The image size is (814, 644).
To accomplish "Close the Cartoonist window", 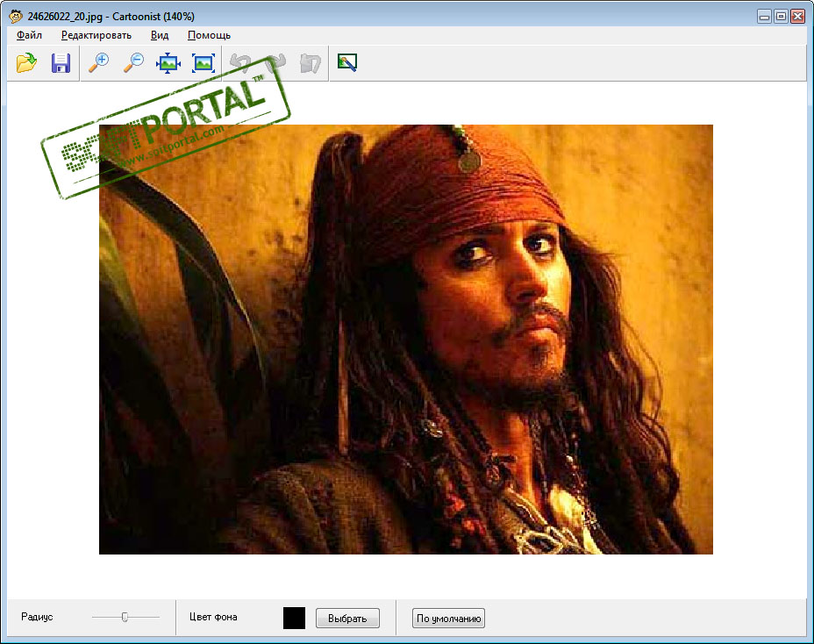I will click(x=798, y=17).
